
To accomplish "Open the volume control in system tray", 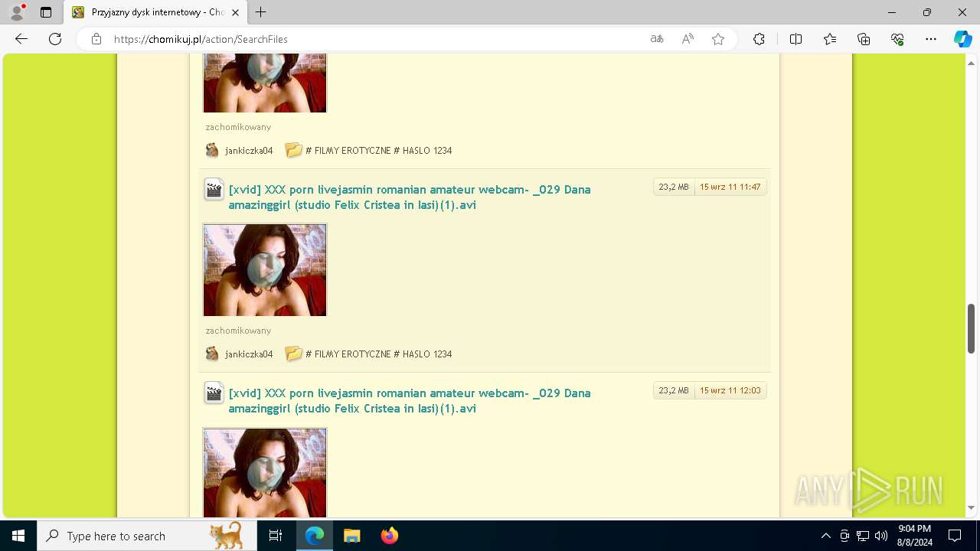I will (x=880, y=536).
